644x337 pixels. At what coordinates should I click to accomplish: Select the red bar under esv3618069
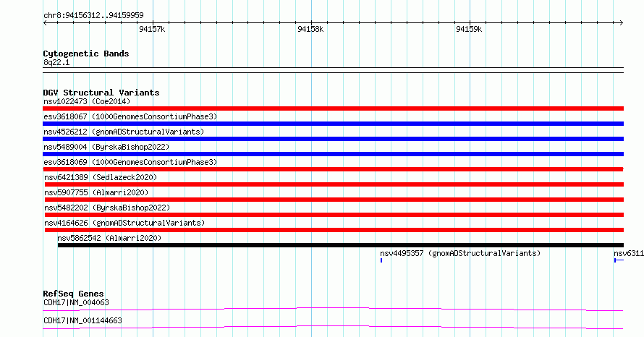tap(333, 169)
